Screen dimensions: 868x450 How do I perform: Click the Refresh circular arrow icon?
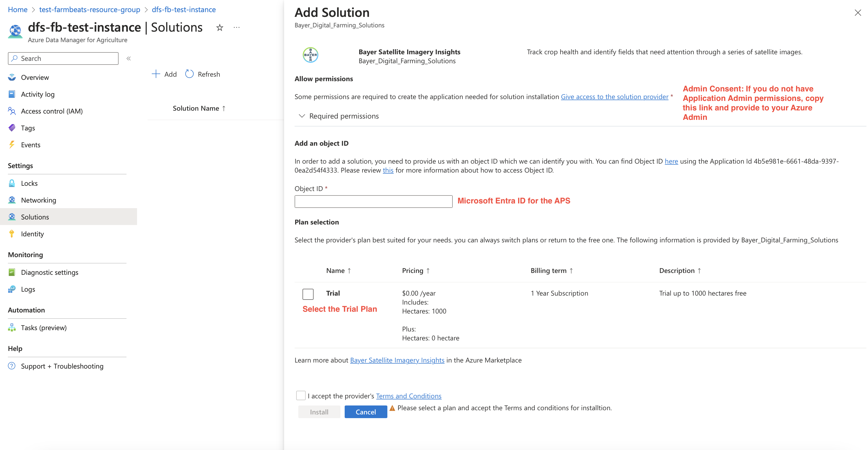pos(189,74)
